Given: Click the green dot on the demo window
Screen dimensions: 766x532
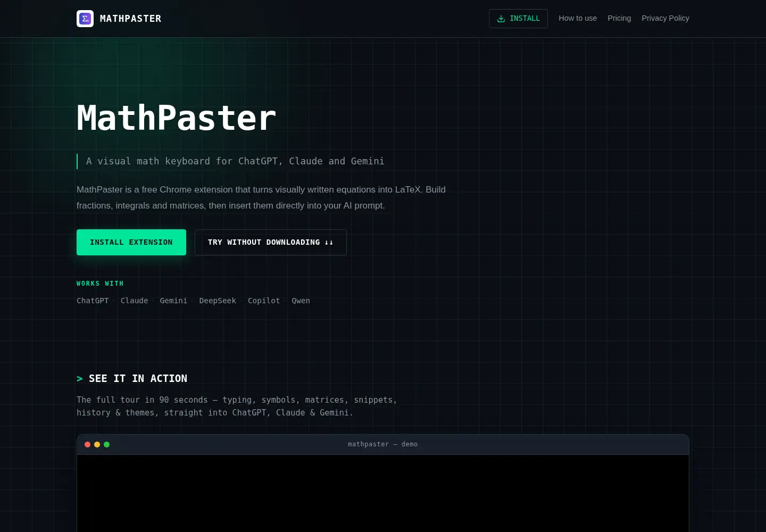Looking at the screenshot, I should click(x=107, y=444).
